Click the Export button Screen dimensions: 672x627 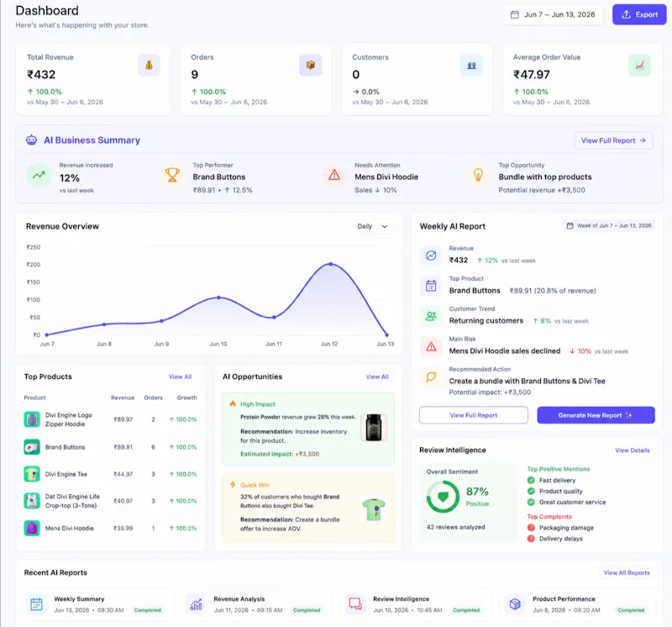coord(639,14)
